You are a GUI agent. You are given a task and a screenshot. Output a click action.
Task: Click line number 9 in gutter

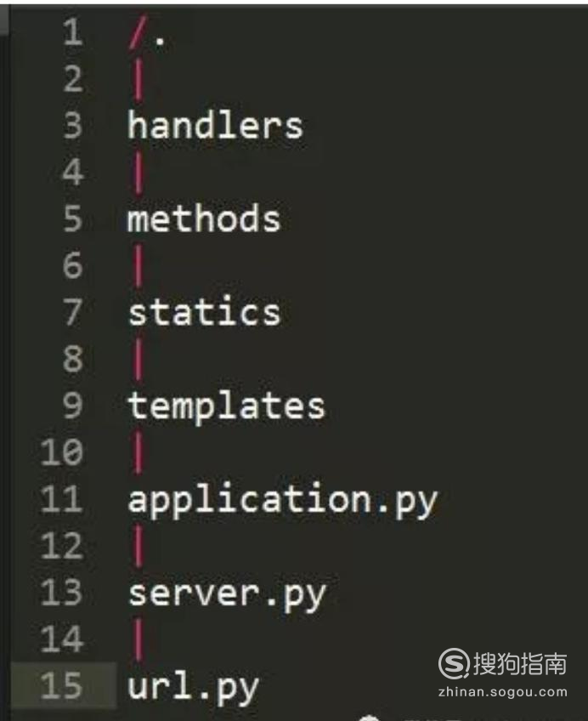(x=73, y=405)
